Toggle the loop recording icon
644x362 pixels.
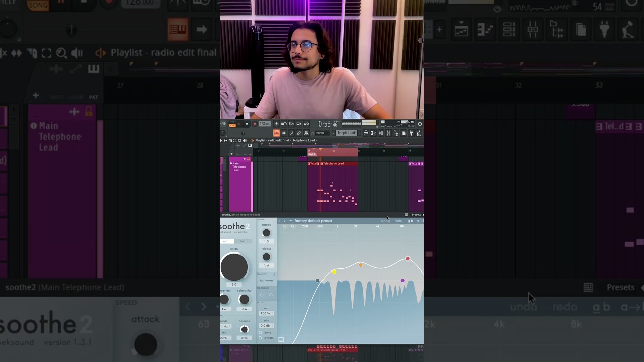pos(306,124)
